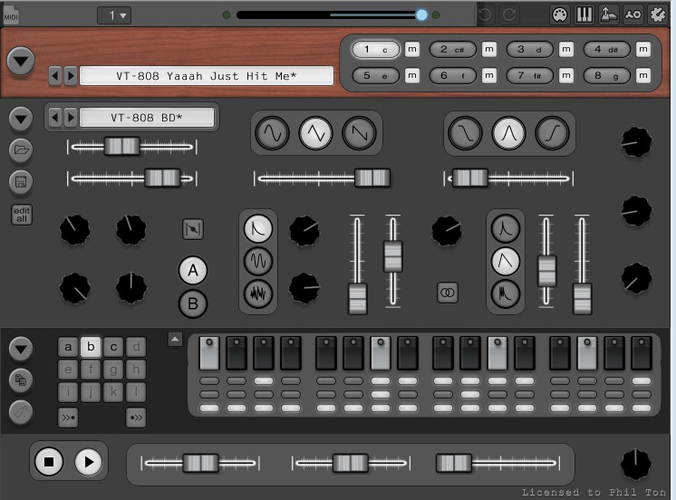Select drum pad 2 c#

[x=453, y=50]
